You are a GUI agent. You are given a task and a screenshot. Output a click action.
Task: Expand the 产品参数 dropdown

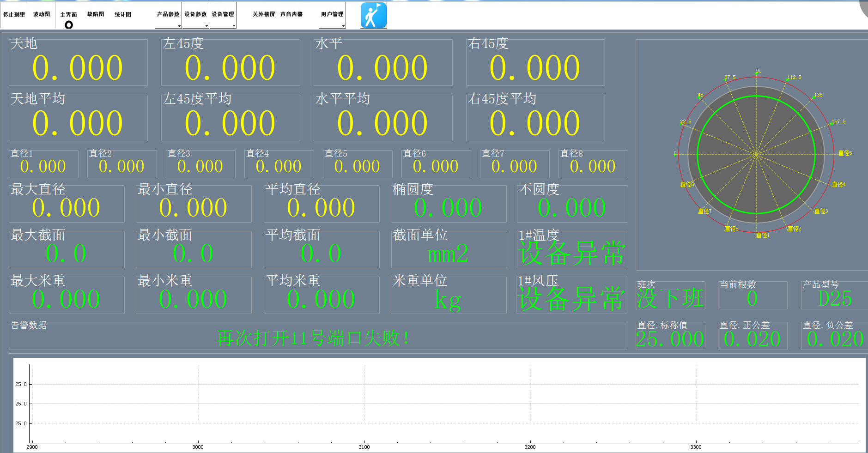pos(168,15)
